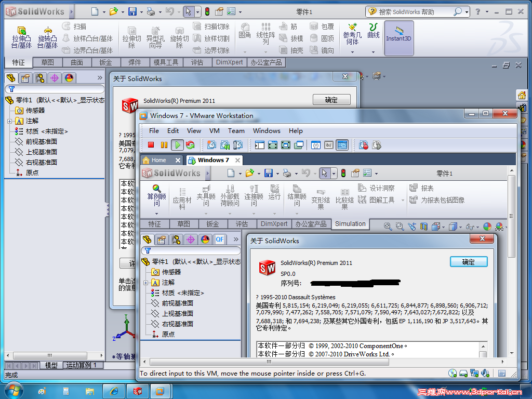Select 原点 origin in VM feature tree
The height and width of the screenshot is (399, 532).
point(163,334)
